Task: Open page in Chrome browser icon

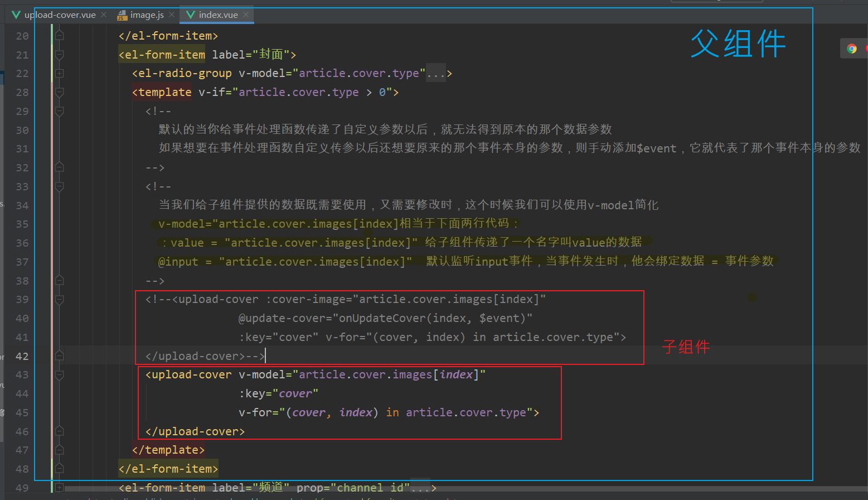Action: pyautogui.click(x=852, y=49)
